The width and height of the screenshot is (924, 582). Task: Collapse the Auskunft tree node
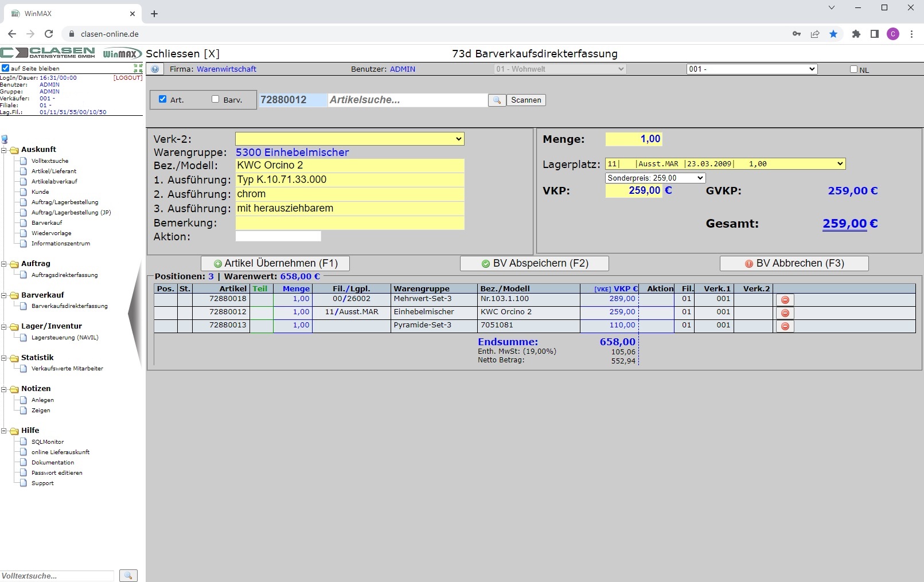pos(4,150)
